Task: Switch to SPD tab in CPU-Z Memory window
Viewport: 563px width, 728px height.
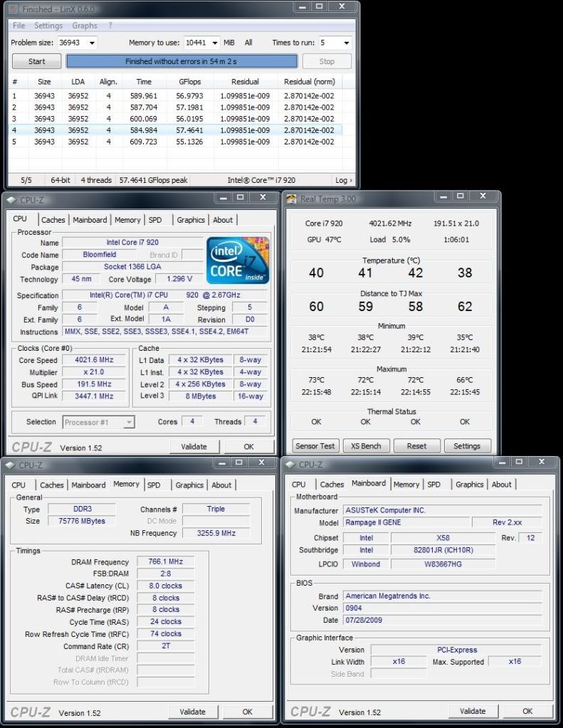Action: [154, 485]
